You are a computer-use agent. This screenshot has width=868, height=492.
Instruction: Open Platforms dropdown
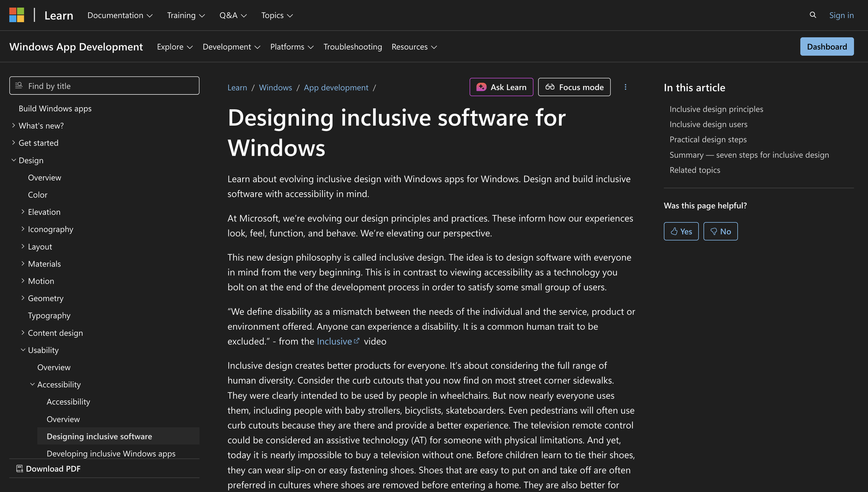pos(292,47)
